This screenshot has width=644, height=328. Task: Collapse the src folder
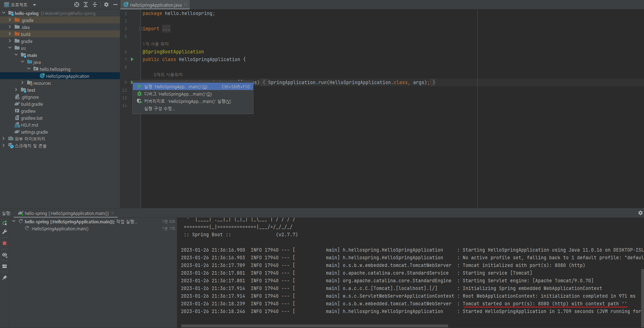point(10,48)
